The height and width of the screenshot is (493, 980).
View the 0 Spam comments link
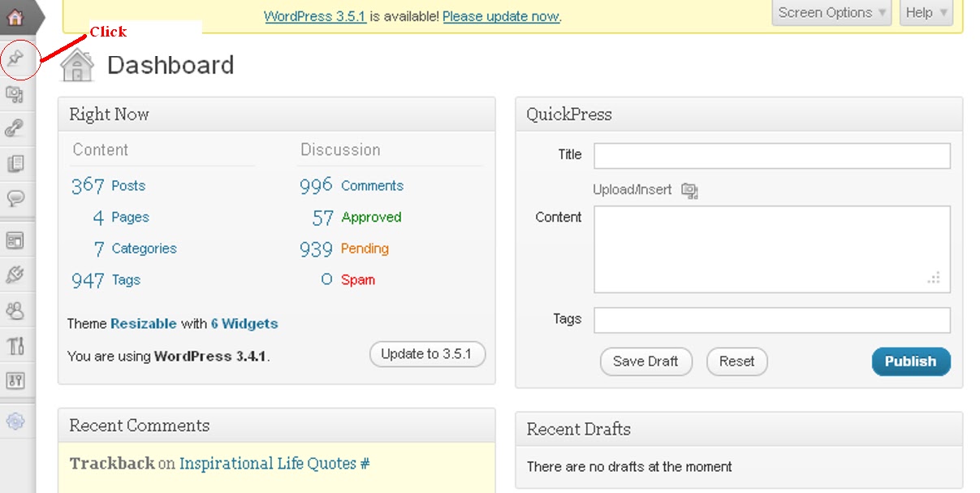[348, 280]
